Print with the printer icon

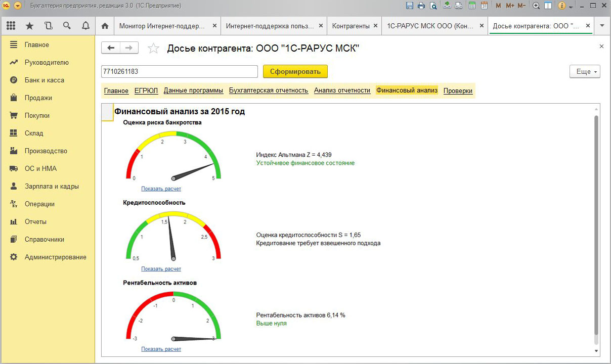(x=421, y=6)
